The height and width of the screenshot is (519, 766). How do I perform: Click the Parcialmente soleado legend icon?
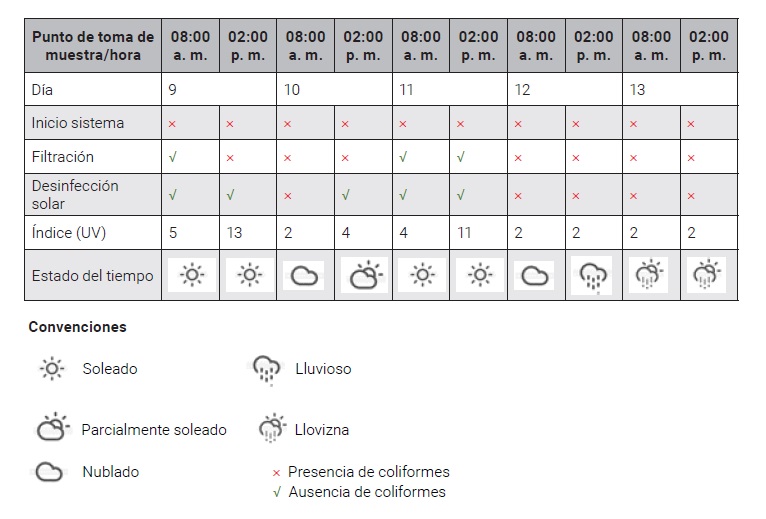click(x=52, y=428)
